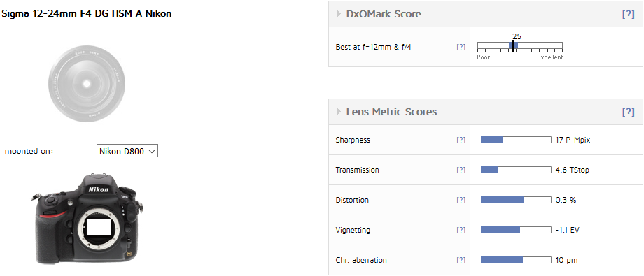
Task: Click the Sharpness 17 P-Mpix bar
Action: tap(516, 140)
